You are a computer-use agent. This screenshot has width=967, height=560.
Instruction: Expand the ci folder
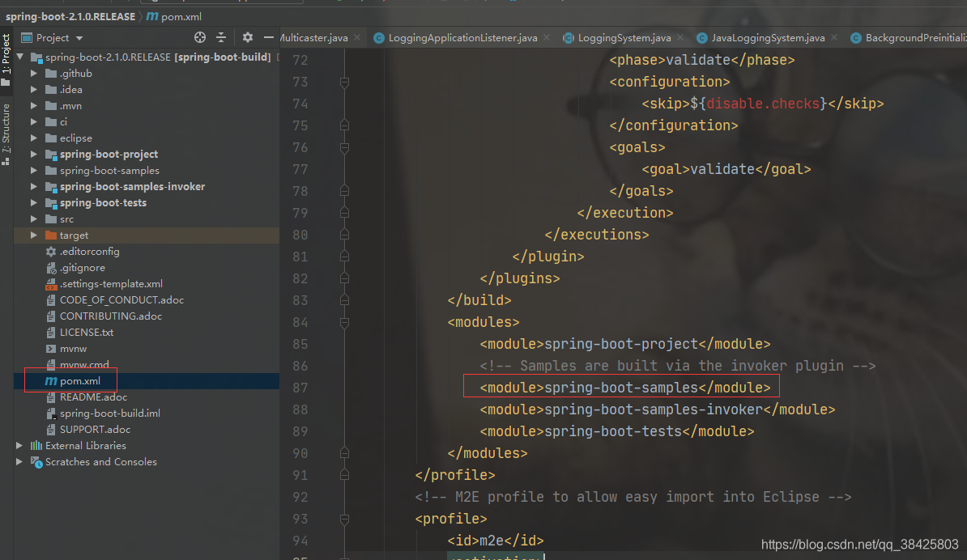point(34,122)
